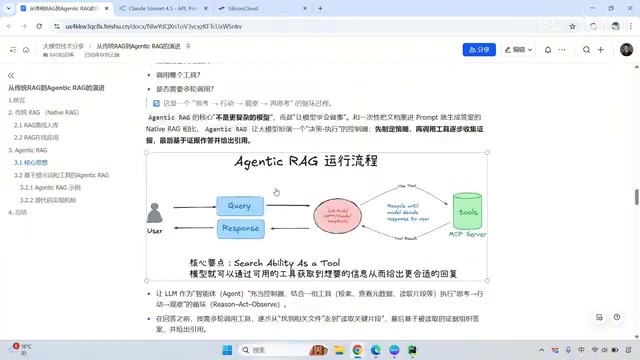
Task: Jump to outline section 1
Action: pyautogui.click(x=16, y=100)
